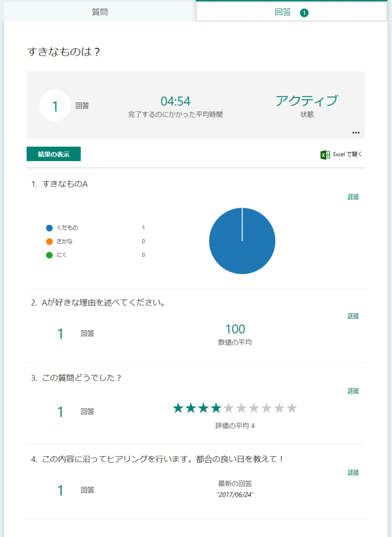This screenshot has width=392, height=537.
Task: Click question 2 title Aが好きな理由を述べてください。
Action: click(104, 303)
